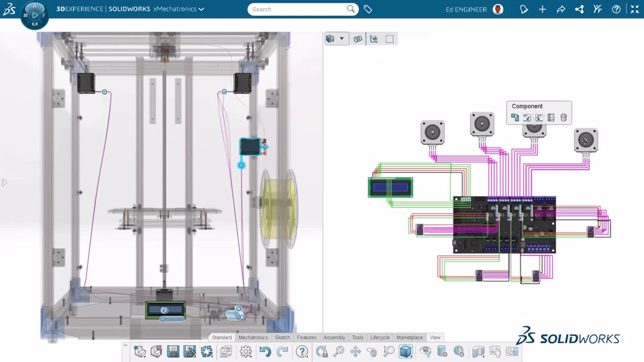Click the Update/refresh arrows icon
Screen dimensions: 644x362
click(207, 351)
